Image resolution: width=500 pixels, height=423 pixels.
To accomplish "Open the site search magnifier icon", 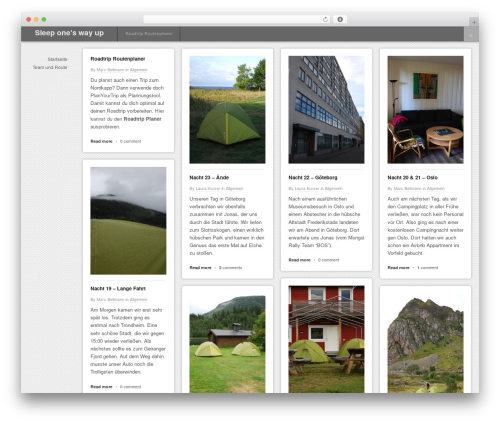I will [471, 35].
